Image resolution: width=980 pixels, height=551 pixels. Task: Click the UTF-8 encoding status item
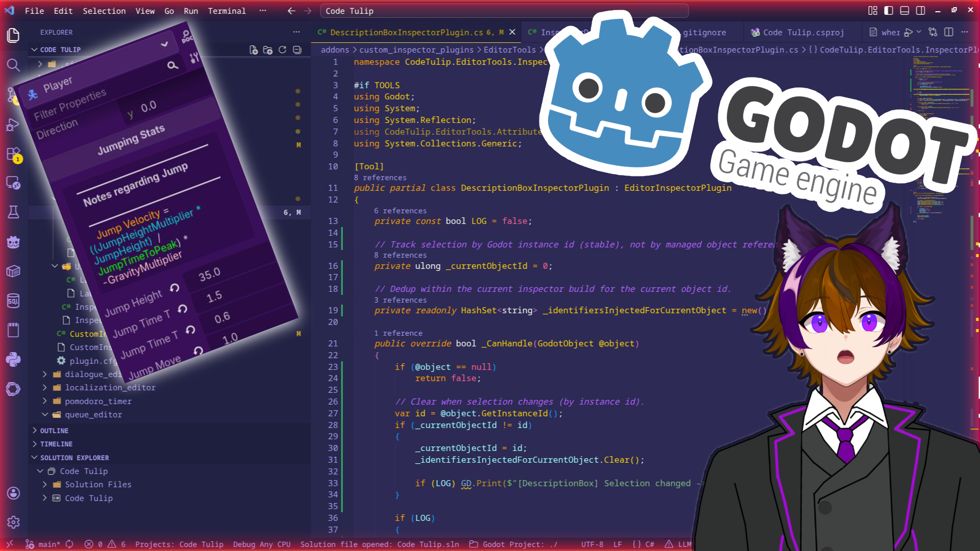pos(592,544)
